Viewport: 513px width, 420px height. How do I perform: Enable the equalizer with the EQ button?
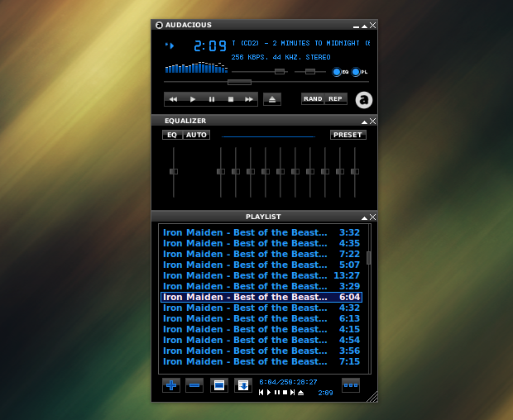(x=172, y=135)
